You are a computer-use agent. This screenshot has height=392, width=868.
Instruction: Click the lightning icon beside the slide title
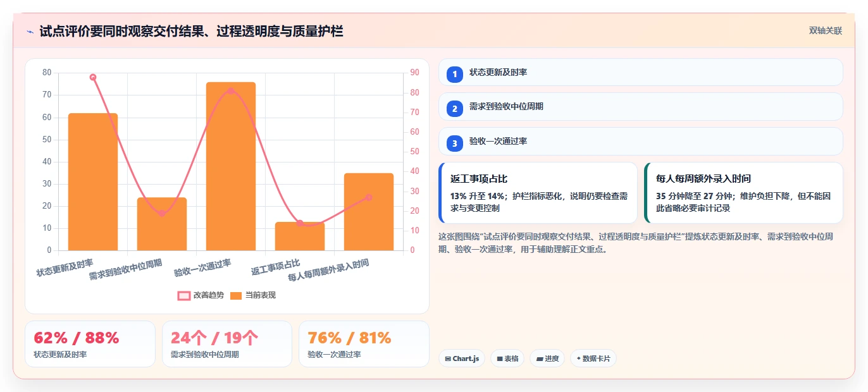pos(30,31)
